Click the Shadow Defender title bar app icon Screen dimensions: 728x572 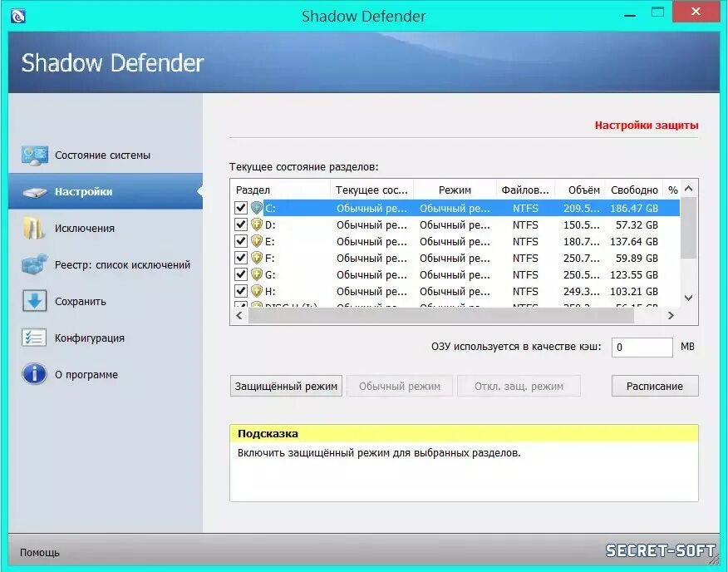tap(17, 17)
